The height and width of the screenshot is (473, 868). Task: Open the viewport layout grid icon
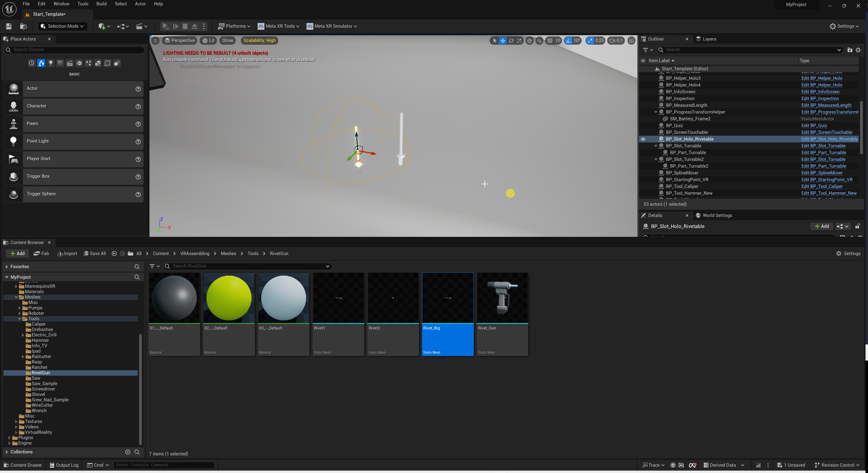pos(631,40)
